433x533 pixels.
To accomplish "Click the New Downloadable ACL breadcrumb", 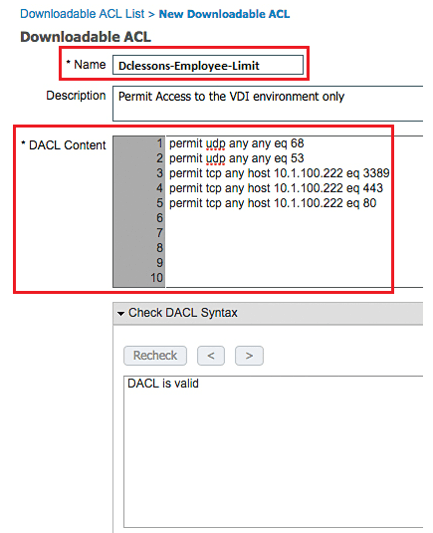I will click(x=224, y=14).
